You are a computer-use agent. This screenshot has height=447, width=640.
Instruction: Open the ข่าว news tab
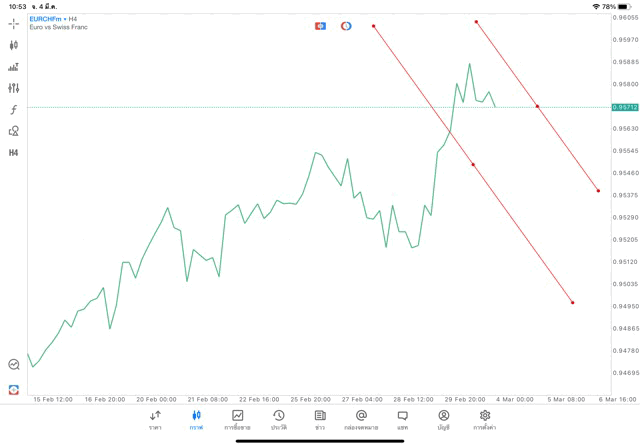pyautogui.click(x=320, y=420)
